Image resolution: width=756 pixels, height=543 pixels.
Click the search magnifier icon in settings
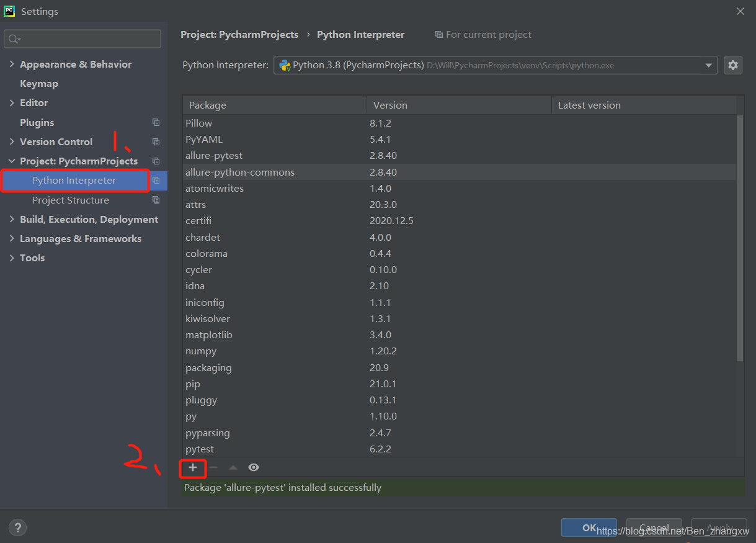(x=14, y=39)
